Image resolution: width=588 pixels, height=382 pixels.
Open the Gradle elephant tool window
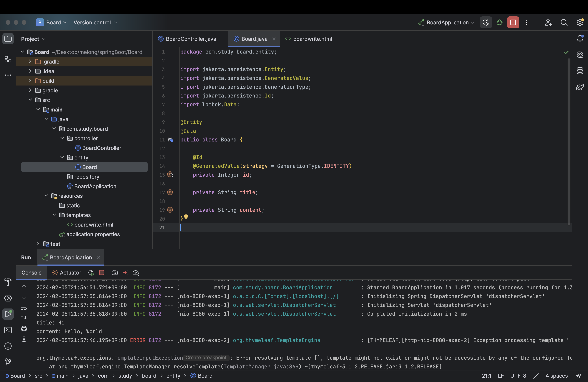click(580, 87)
